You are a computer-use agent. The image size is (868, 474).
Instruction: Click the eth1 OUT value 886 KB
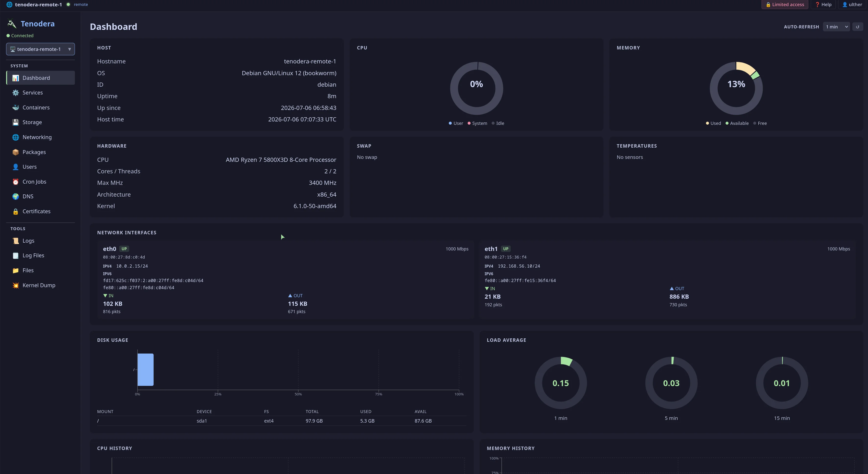[x=679, y=297]
